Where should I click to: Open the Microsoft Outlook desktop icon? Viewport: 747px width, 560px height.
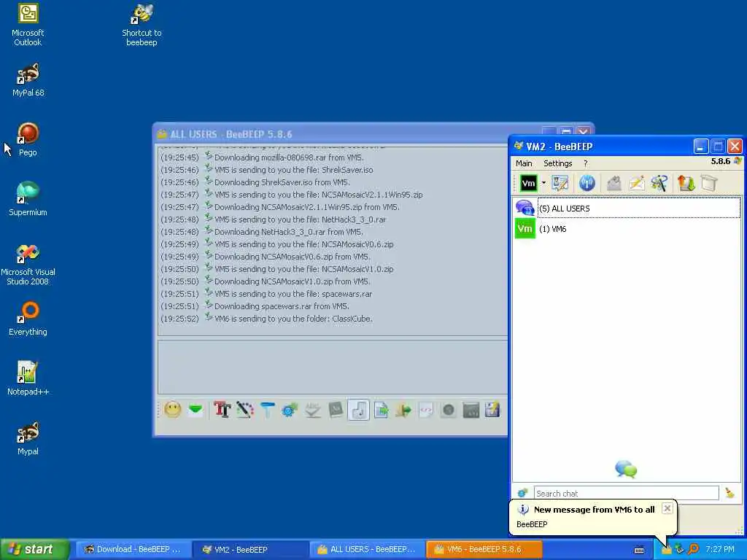point(28,25)
